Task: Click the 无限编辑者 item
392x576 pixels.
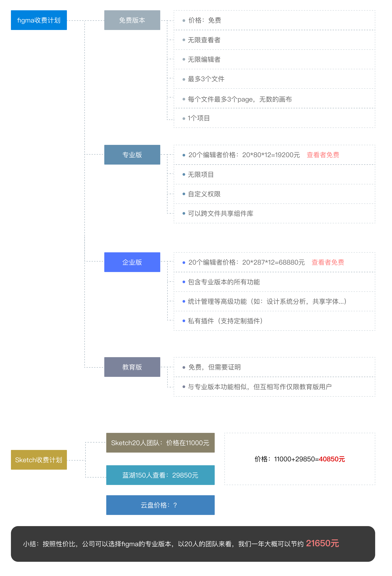Action: click(204, 60)
